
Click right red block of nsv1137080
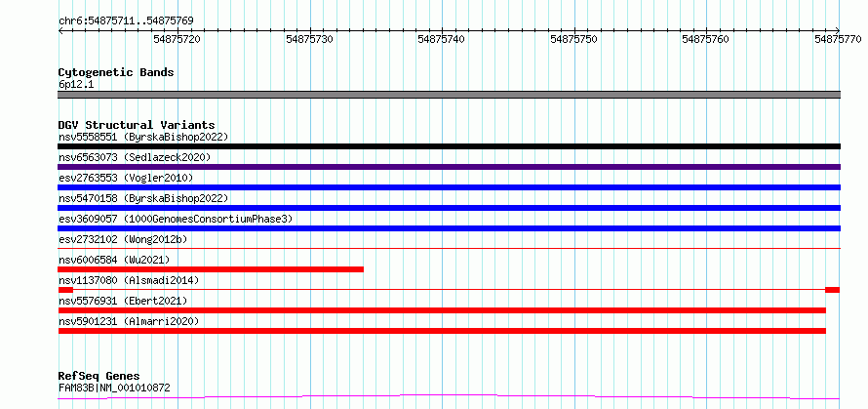[x=832, y=290]
